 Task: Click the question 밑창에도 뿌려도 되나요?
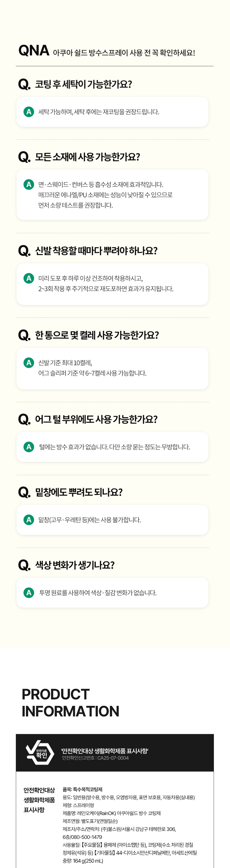(x=78, y=492)
